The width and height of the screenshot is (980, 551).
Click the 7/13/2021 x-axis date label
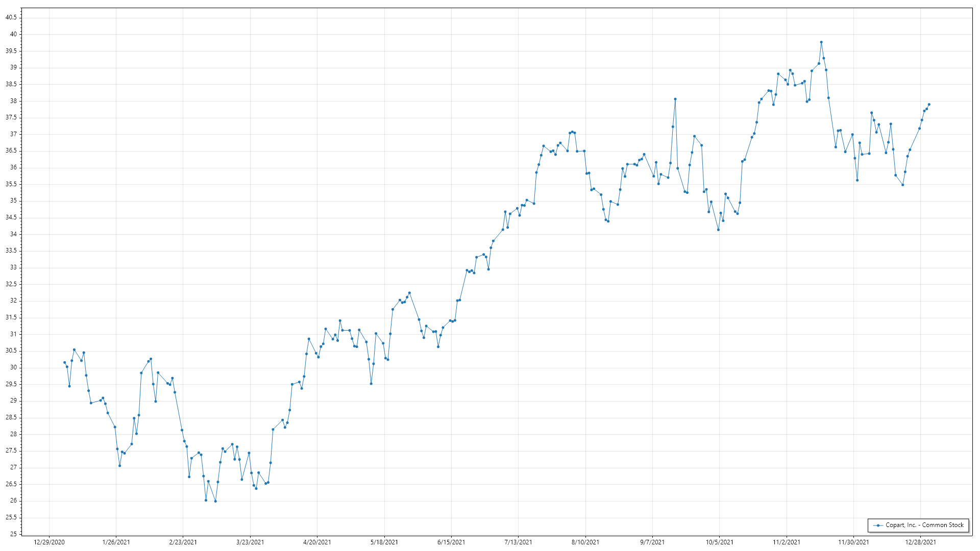pyautogui.click(x=518, y=542)
